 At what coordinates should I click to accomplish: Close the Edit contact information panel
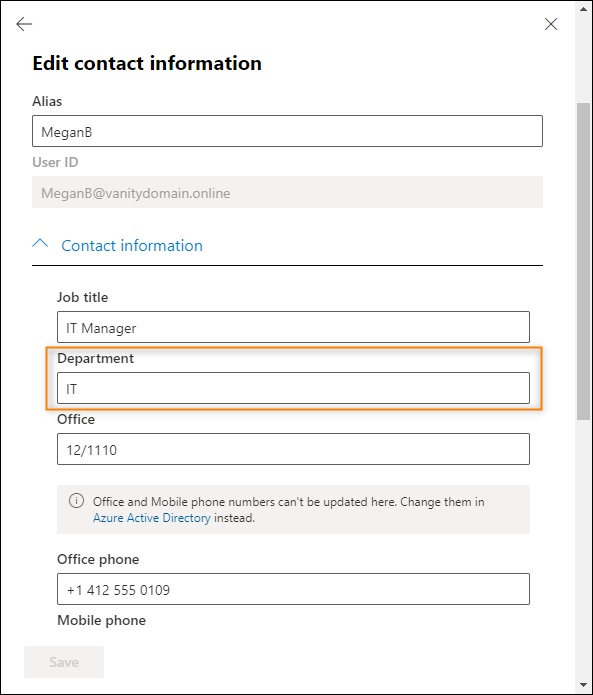pos(551,24)
